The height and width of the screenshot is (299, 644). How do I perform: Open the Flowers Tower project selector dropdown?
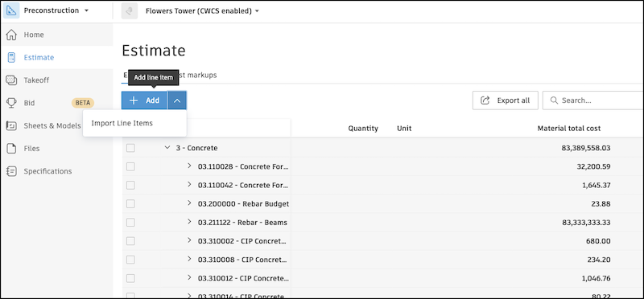tap(203, 11)
